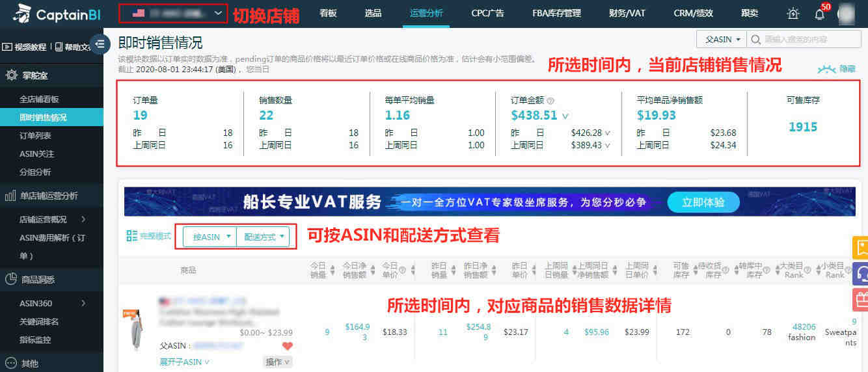
Task: Expand the $438.51 order amount chevron
Action: pos(565,116)
